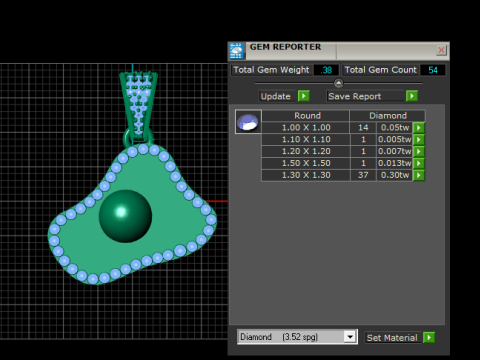Select the 1.30 X 1.30 size cell
The width and height of the screenshot is (480, 360).
pyautogui.click(x=306, y=175)
